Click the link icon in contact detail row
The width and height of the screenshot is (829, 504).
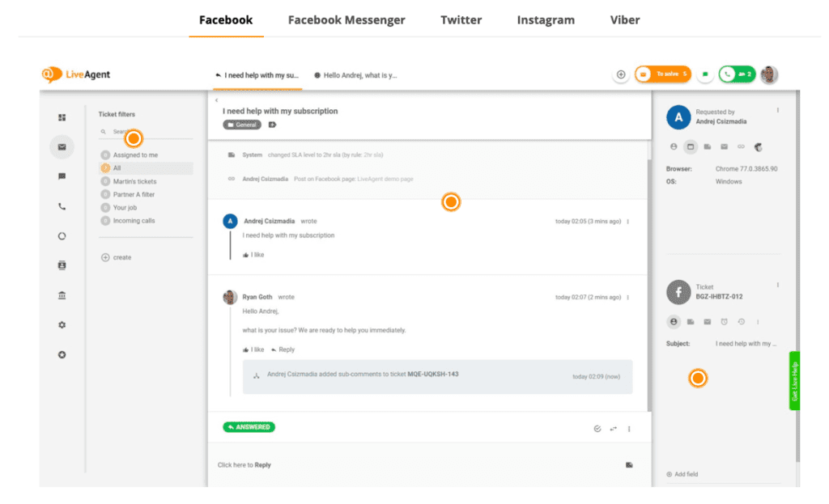tap(741, 146)
